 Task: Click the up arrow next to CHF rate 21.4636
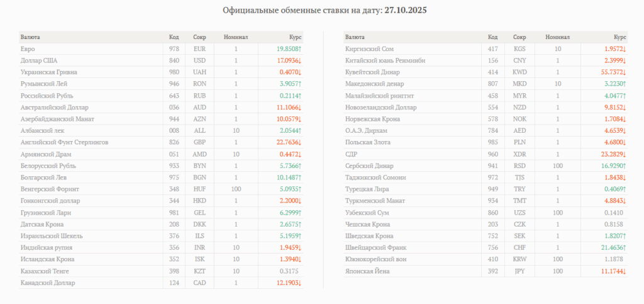(x=626, y=248)
